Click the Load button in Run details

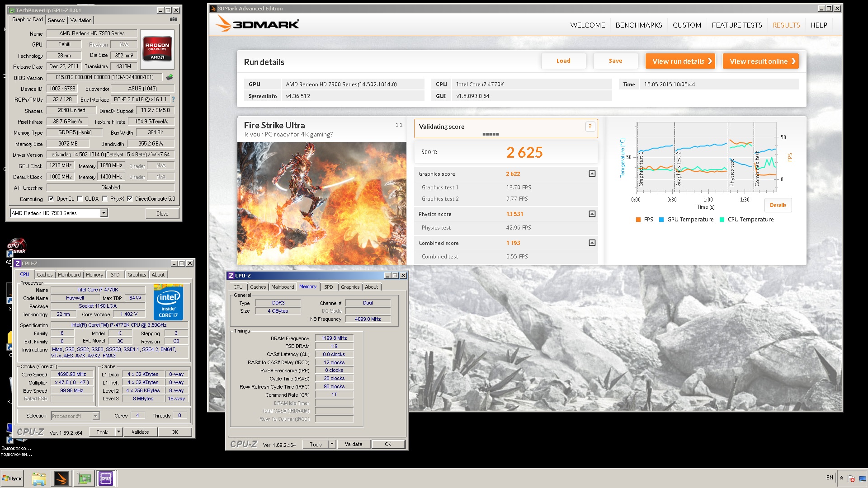[563, 61]
